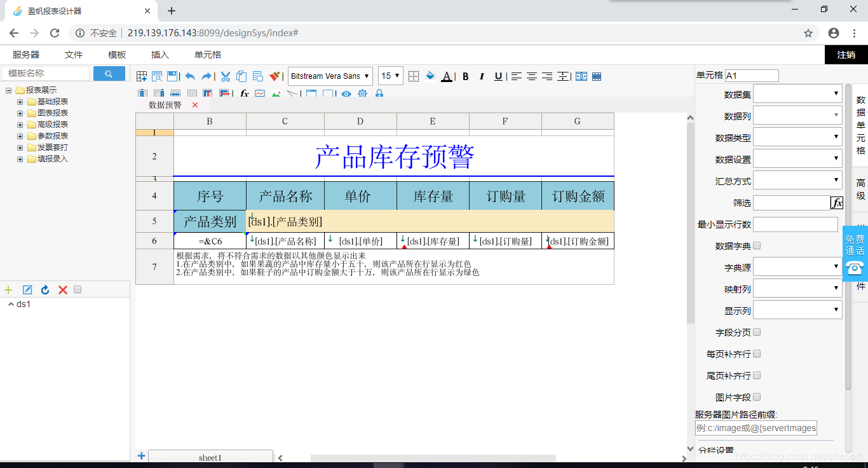Edit the selected dataset
Viewport: 868px width, 468px height.
click(x=27, y=290)
